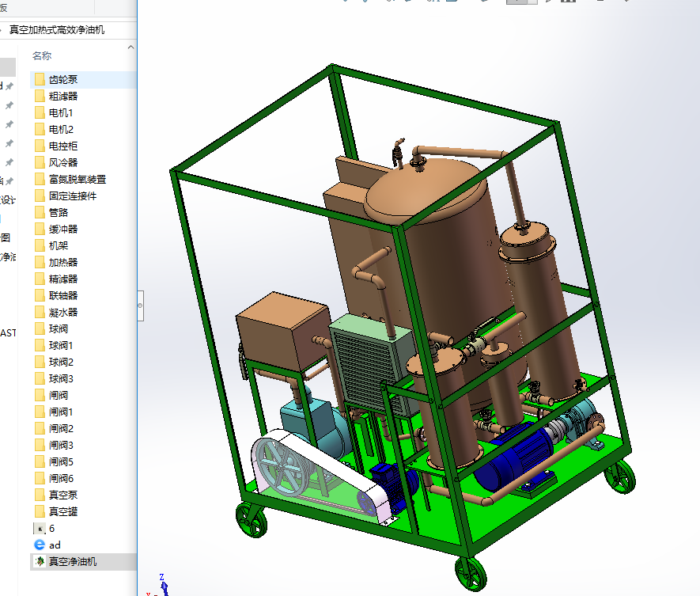The width and height of the screenshot is (700, 596).
Task: Select the 加热器 folder icon
Action: click(40, 262)
